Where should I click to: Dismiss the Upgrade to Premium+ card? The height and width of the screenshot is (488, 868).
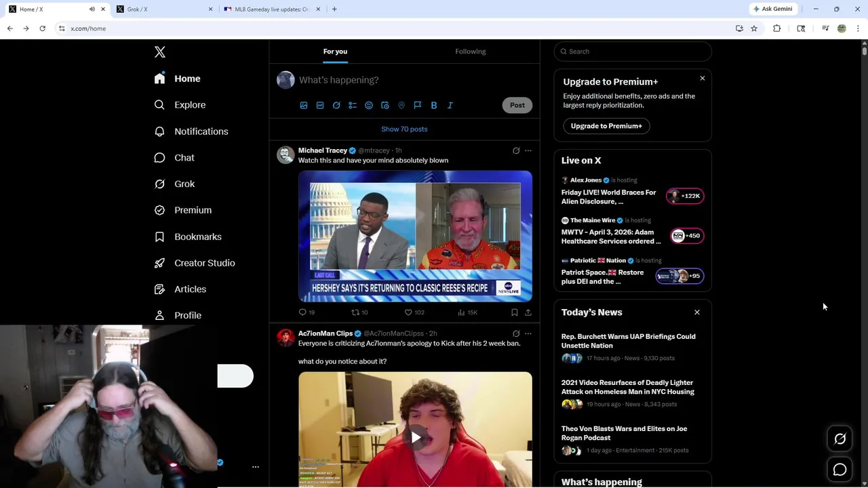point(703,79)
